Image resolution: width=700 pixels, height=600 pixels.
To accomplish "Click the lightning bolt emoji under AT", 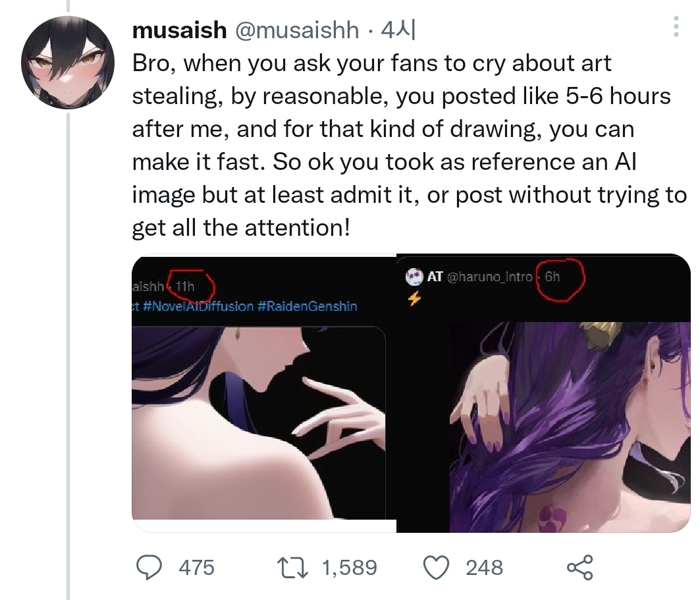I will point(414,298).
